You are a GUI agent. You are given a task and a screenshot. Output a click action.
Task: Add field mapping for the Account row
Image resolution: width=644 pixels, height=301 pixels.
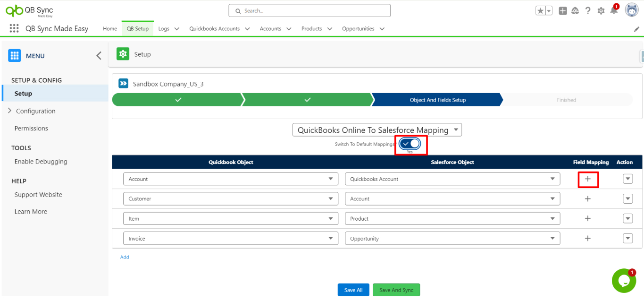588,179
